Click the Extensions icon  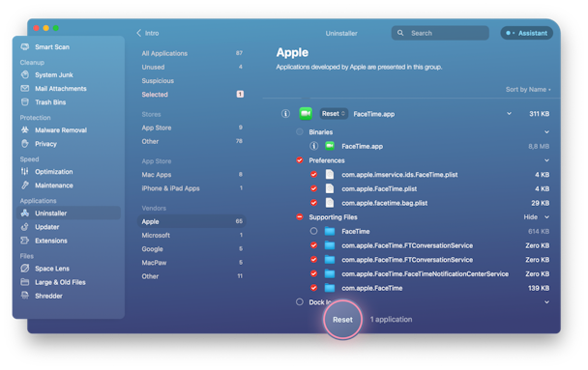click(x=25, y=241)
